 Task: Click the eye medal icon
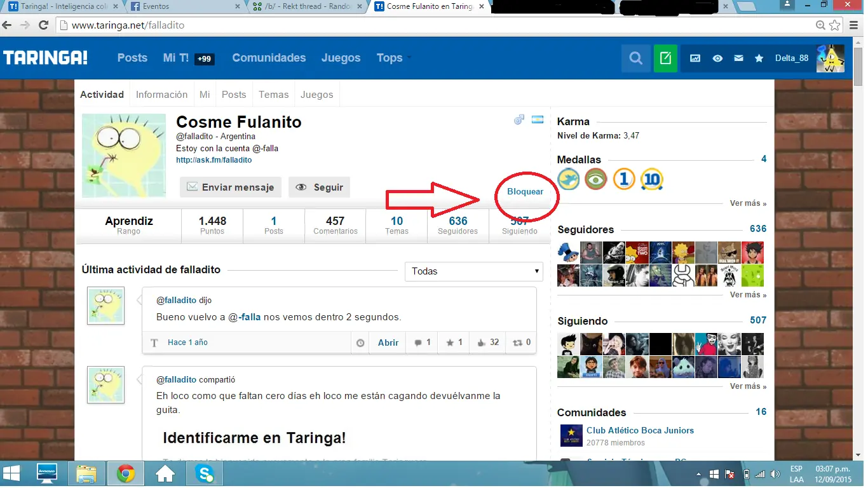tap(596, 179)
